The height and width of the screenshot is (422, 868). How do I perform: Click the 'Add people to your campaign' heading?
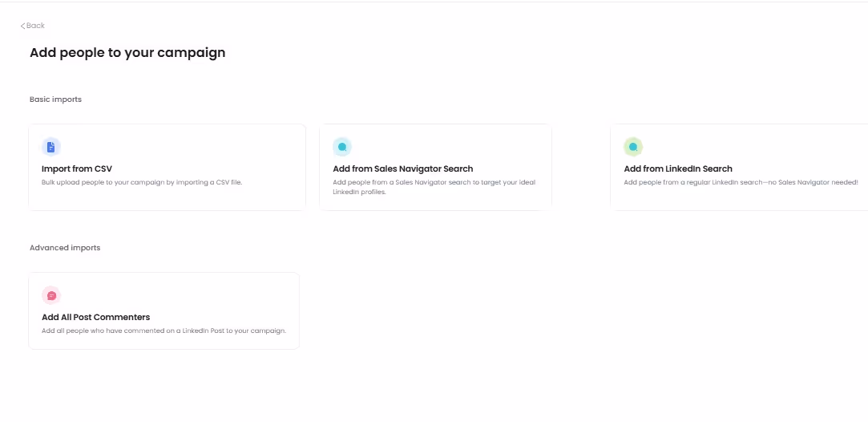127,53
